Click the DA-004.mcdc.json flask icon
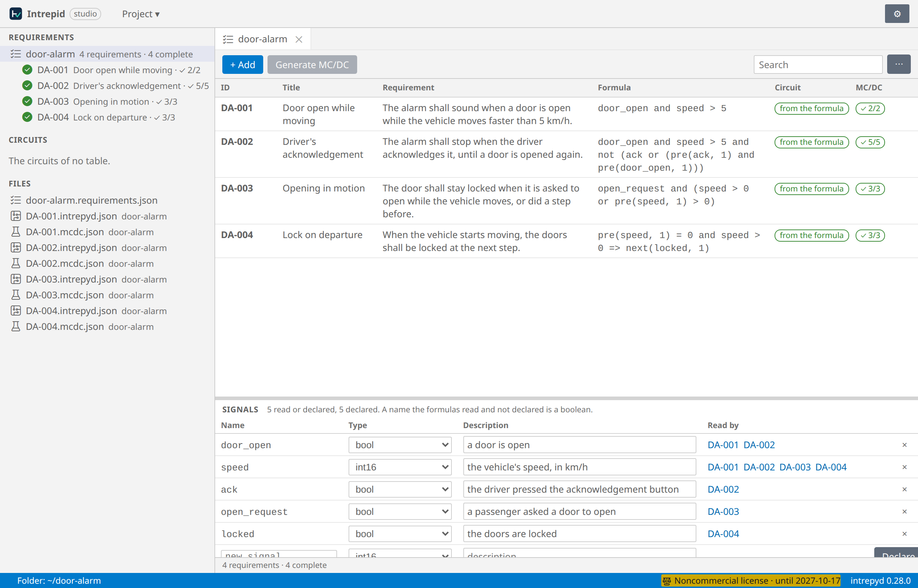 pyautogui.click(x=16, y=327)
